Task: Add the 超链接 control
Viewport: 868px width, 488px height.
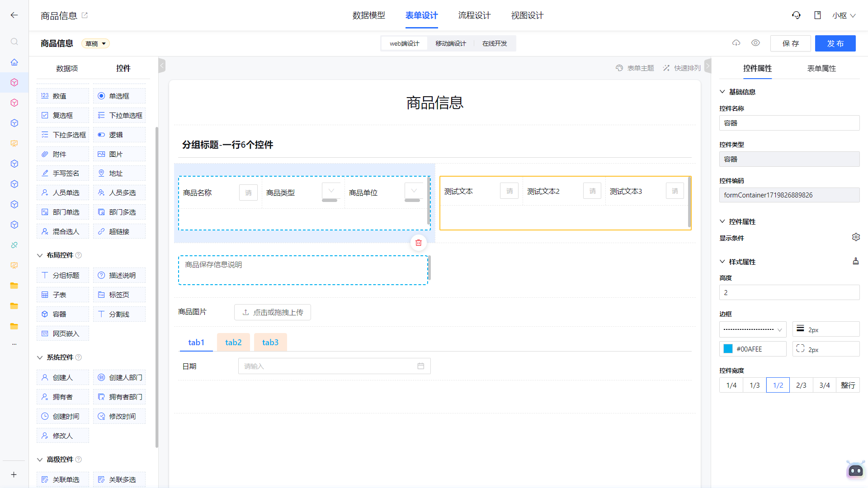Action: click(119, 231)
